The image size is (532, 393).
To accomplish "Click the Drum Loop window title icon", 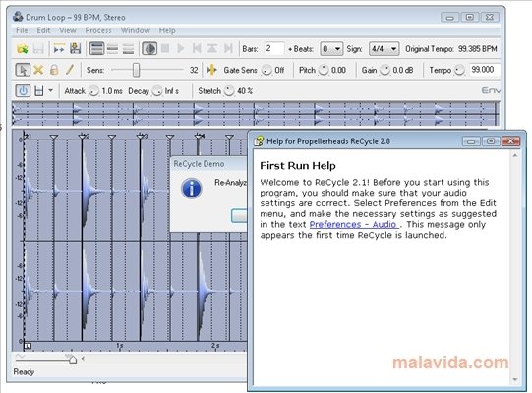I will click(x=18, y=17).
